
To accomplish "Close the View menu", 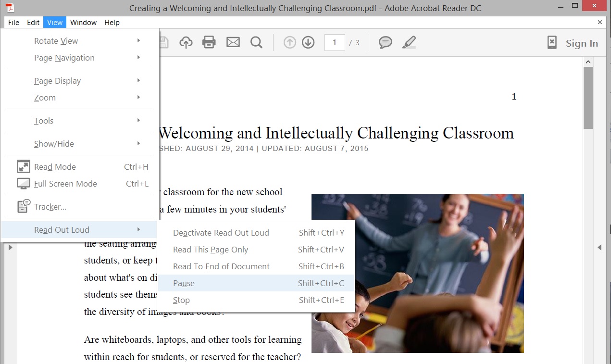I will coord(54,22).
